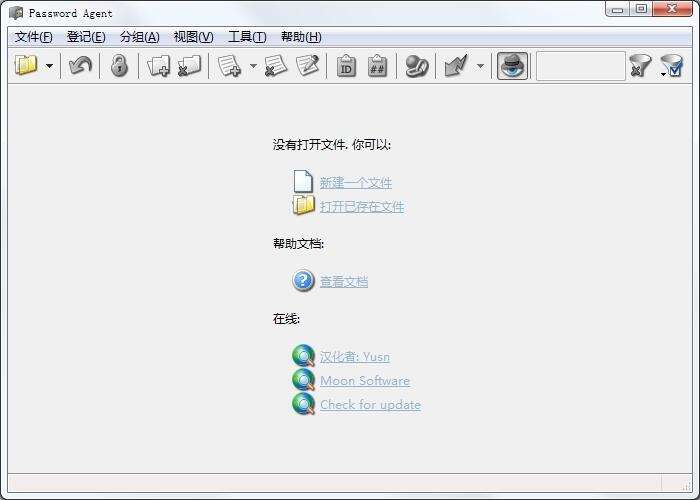Click the edit entry pencil icon
The width and height of the screenshot is (700, 500).
point(308,65)
